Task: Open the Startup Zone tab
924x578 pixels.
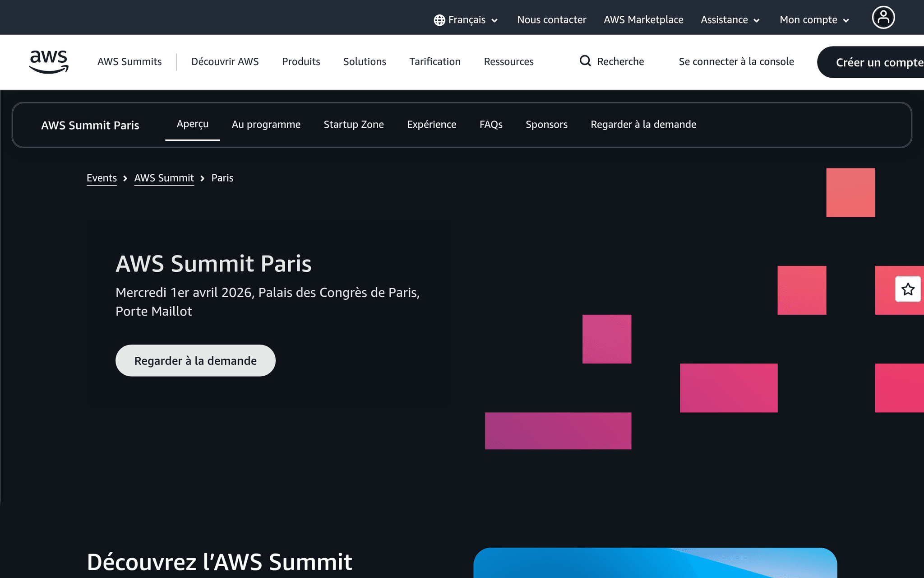Action: pos(354,124)
